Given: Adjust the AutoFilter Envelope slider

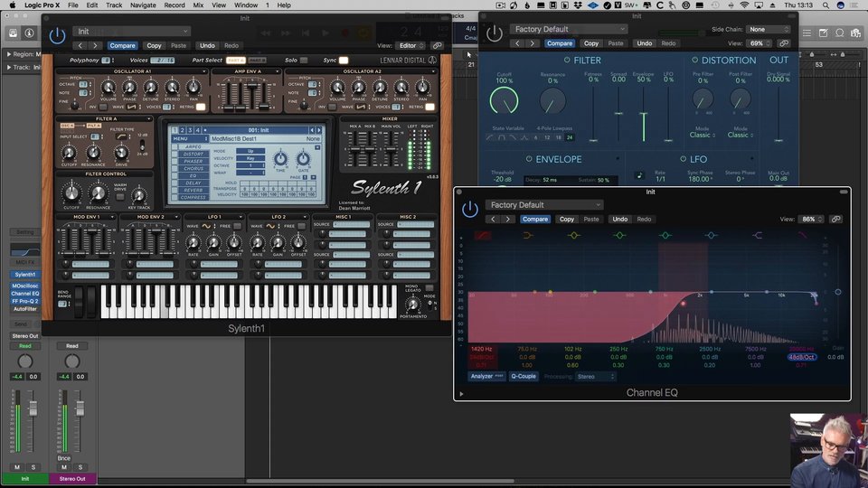Looking at the screenshot, I should [643, 114].
